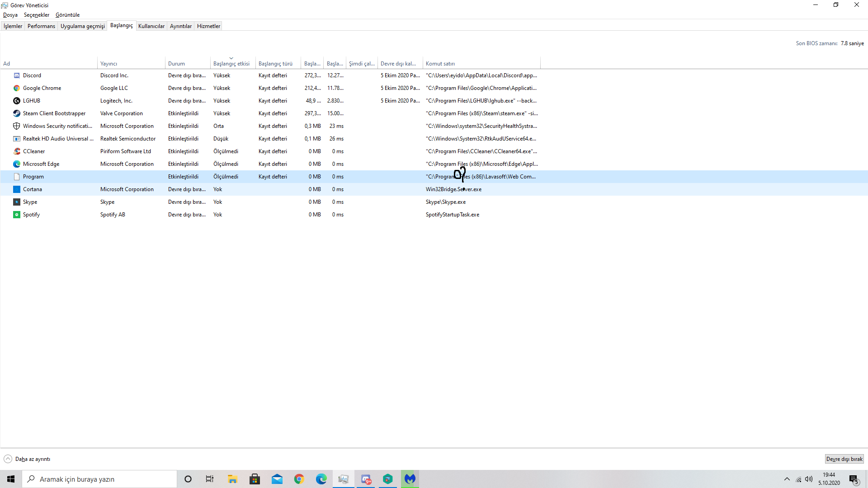This screenshot has height=488, width=868.
Task: Select the Steam Client Bootstrapper icon
Action: (17, 113)
